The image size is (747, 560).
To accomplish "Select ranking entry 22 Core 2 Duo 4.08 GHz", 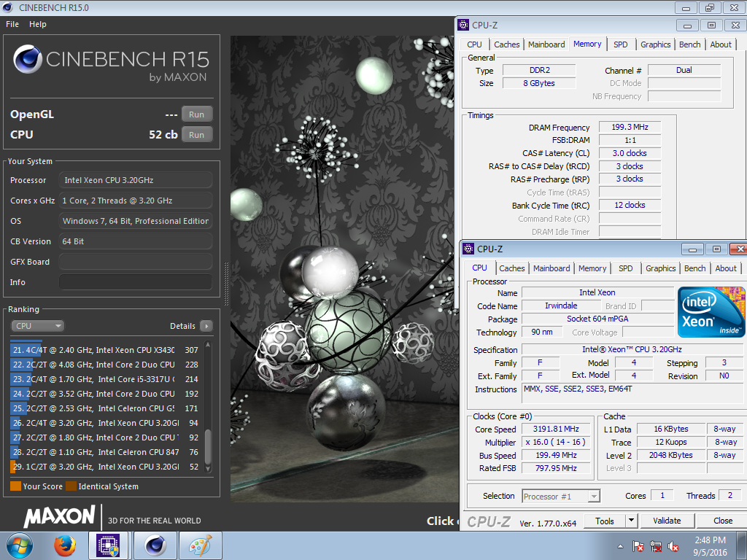I will (x=105, y=365).
